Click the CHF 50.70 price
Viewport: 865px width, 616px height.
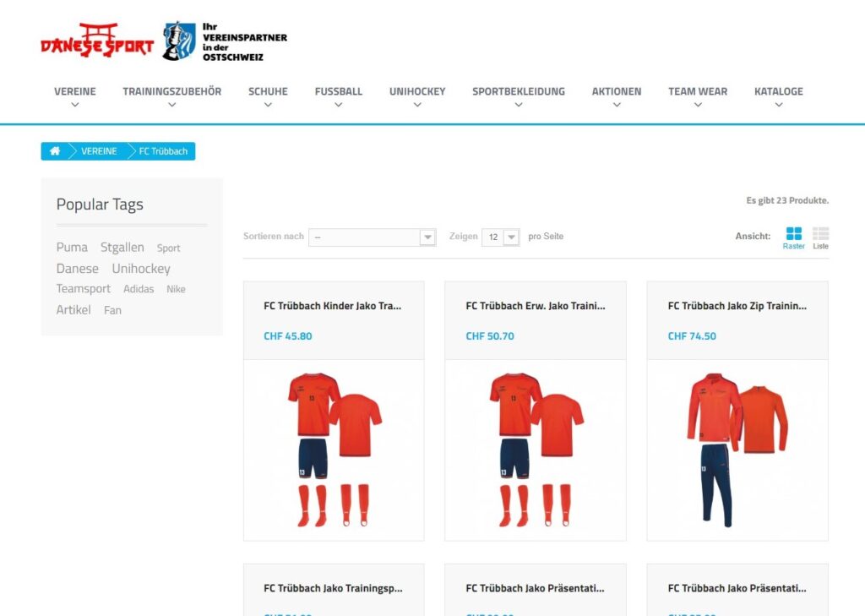pos(490,336)
